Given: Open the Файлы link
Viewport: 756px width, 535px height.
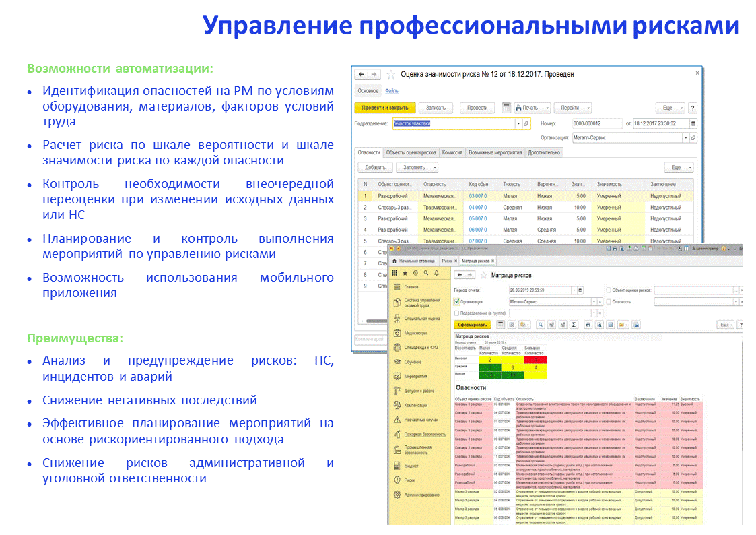Looking at the screenshot, I should [x=392, y=91].
